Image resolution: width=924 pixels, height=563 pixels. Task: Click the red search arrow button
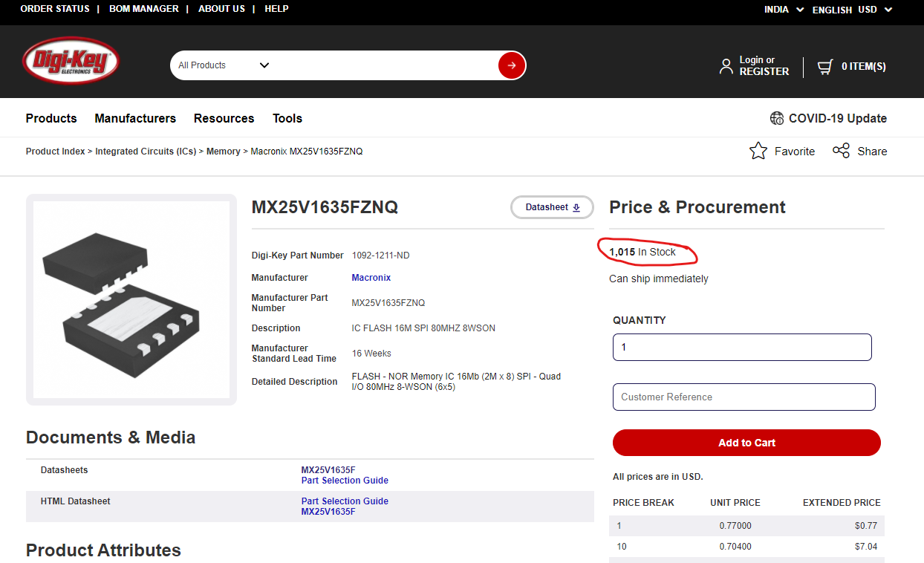click(x=512, y=65)
